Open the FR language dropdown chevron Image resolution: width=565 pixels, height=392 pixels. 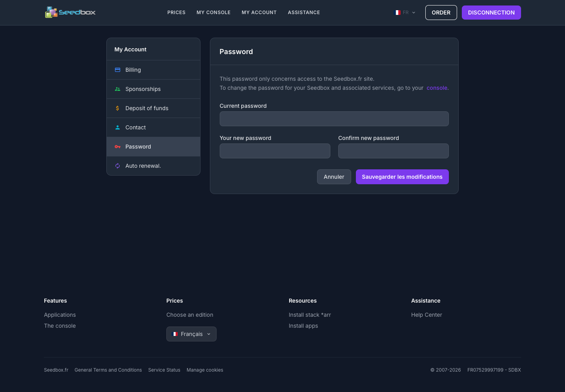coord(414,13)
